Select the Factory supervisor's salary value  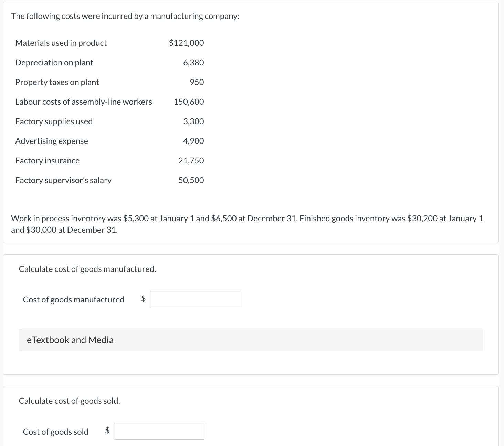(191, 180)
